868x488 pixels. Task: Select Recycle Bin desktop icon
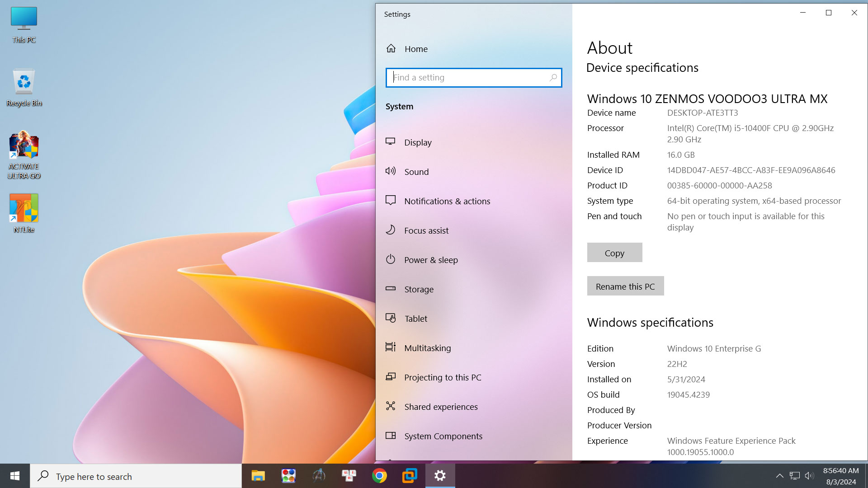click(24, 88)
